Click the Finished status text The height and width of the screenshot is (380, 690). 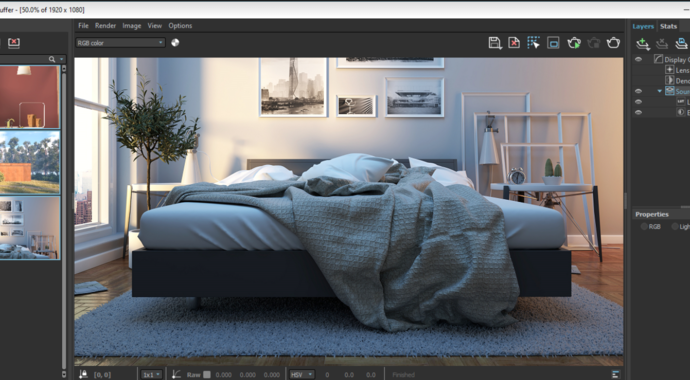pyautogui.click(x=404, y=375)
